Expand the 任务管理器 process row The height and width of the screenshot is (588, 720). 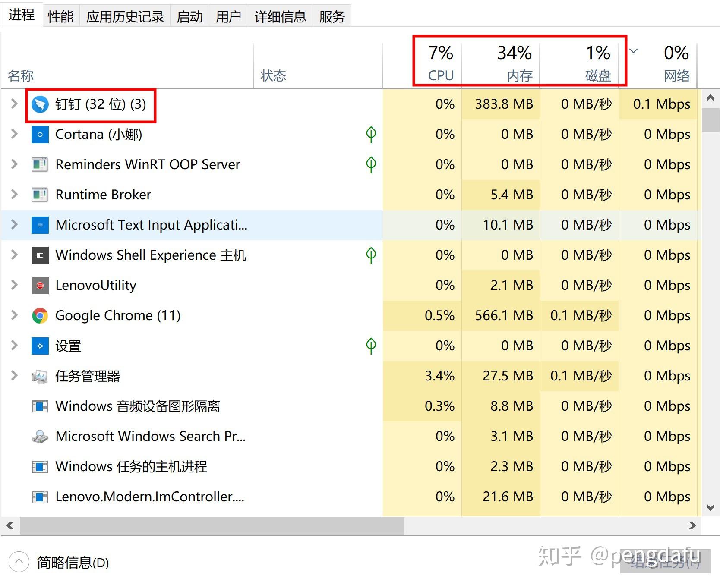pos(14,376)
